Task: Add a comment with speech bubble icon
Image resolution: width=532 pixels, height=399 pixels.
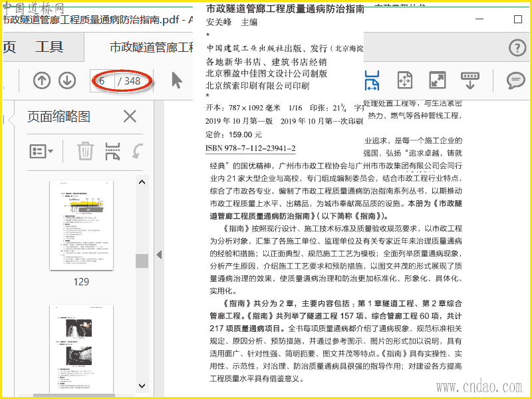Action: click(x=516, y=80)
